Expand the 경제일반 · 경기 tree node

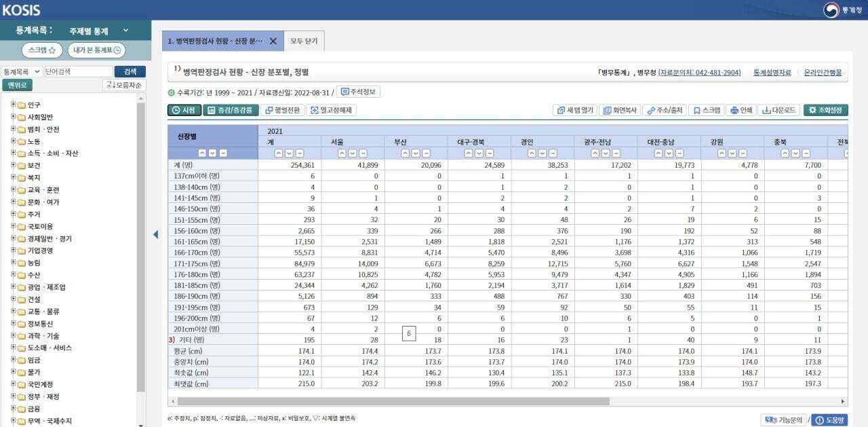[13, 238]
